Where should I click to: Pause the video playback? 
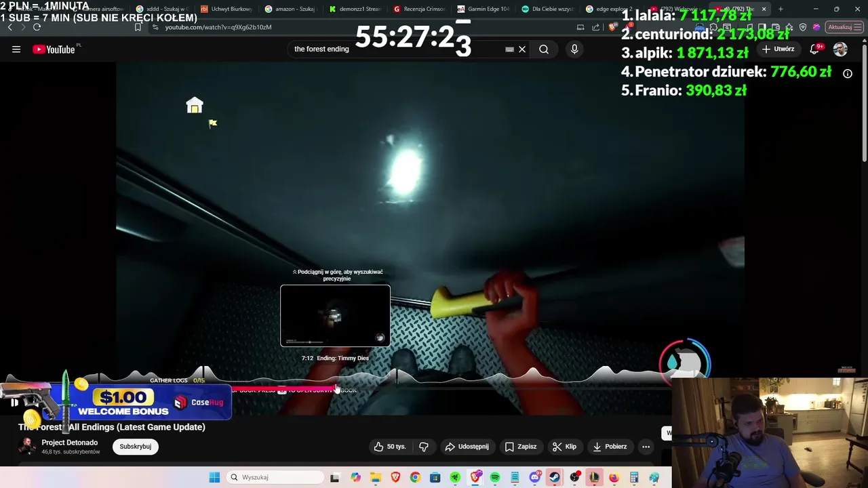point(14,403)
